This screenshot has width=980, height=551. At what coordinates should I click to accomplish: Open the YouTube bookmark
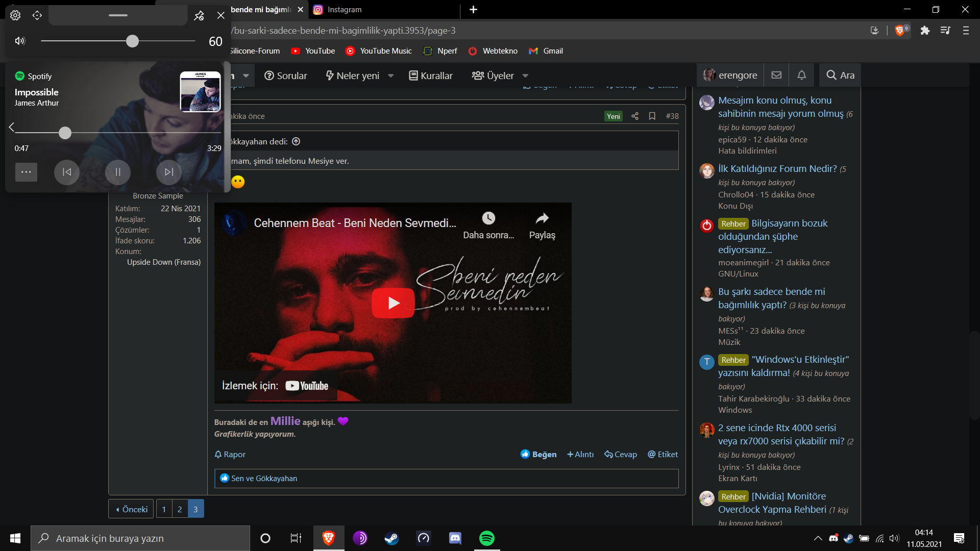pos(313,51)
